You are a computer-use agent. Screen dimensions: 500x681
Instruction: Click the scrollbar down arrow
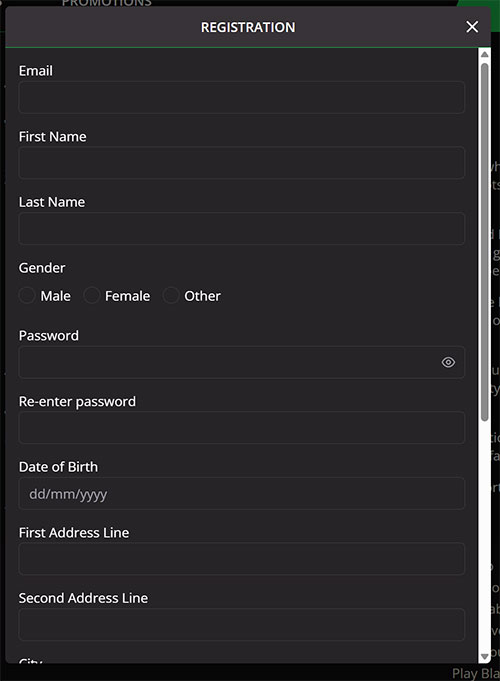point(484,656)
